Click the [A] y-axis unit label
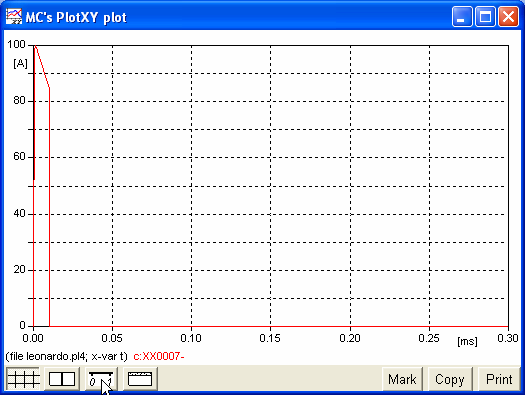This screenshot has height=395, width=525. click(20, 63)
